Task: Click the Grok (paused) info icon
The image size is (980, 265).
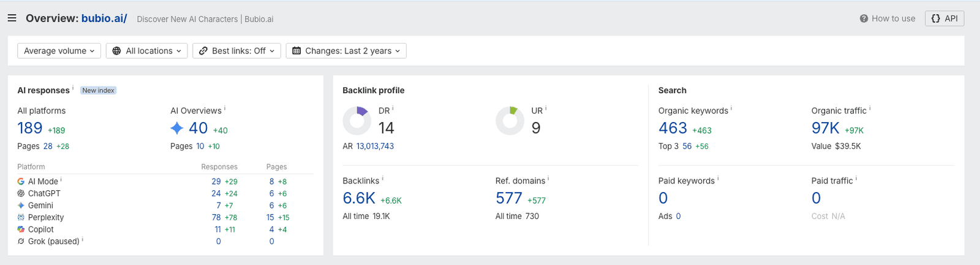Action: click(83, 240)
